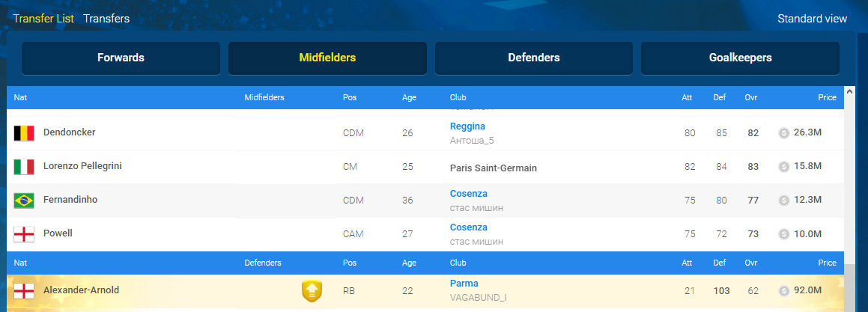Sort midfielders by Ovr column header
This screenshot has width=868, height=312.
tap(751, 97)
